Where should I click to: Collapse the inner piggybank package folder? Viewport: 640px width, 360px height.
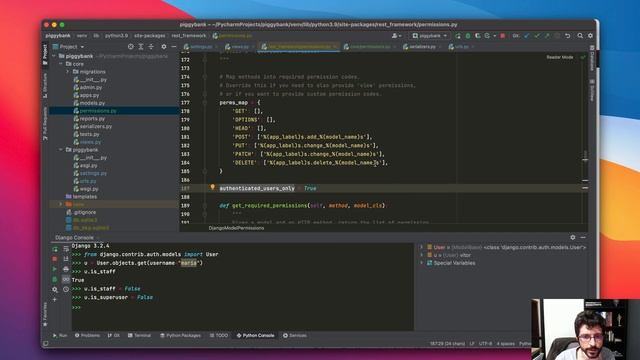pos(61,150)
